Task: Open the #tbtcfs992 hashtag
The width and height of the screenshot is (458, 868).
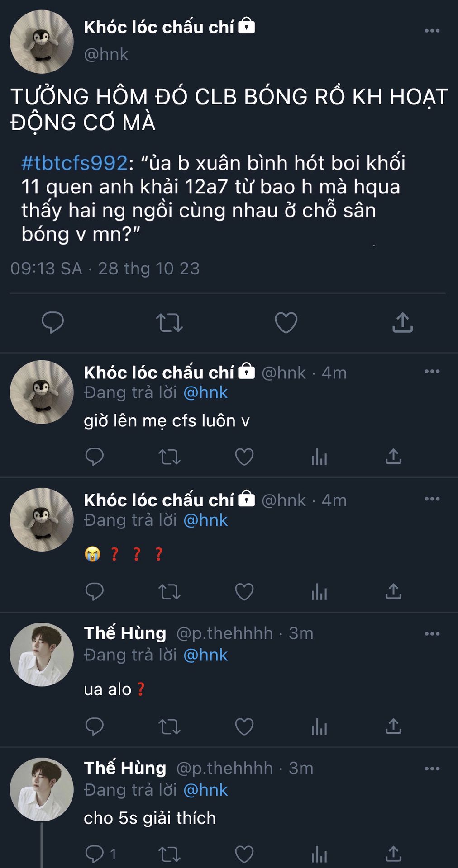Action: click(x=75, y=163)
